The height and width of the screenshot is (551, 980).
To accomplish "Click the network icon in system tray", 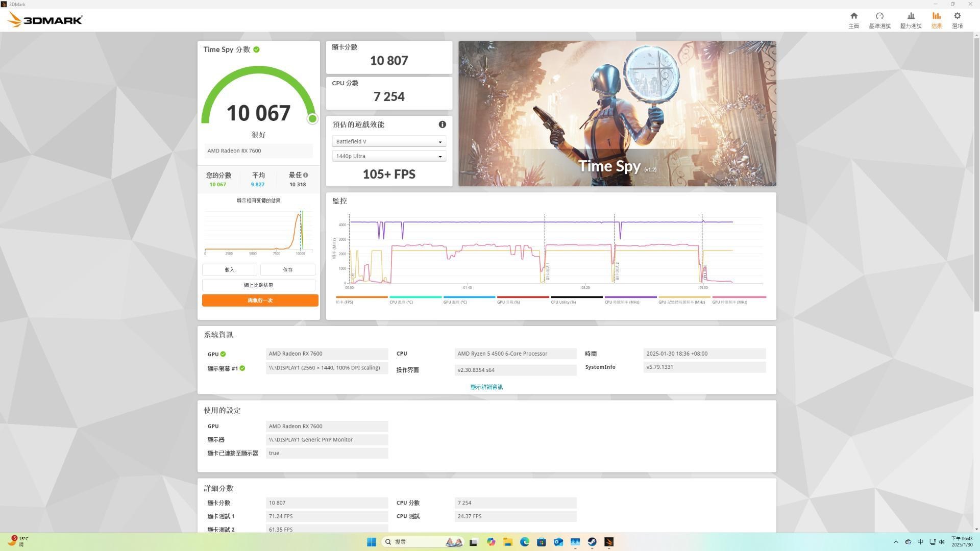I will pos(932,542).
